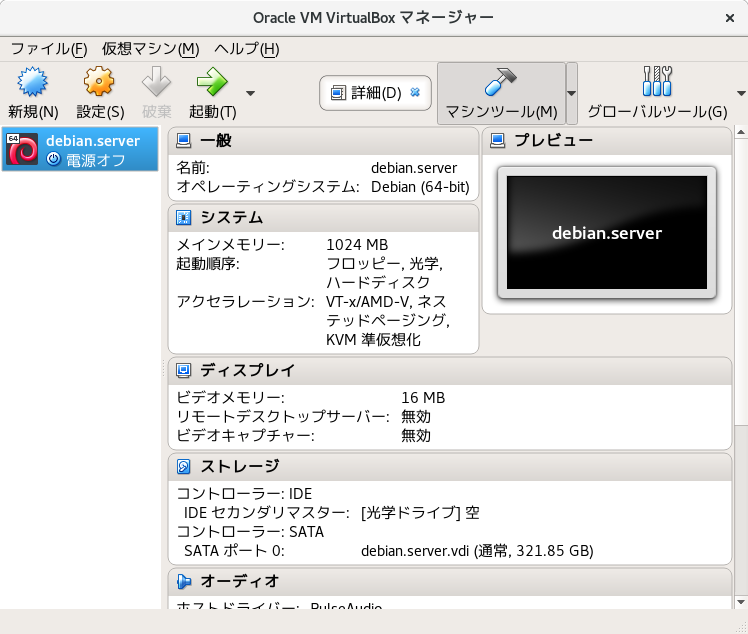Click the 16 MB video memory value
This screenshot has width=748, height=634.
click(x=423, y=398)
